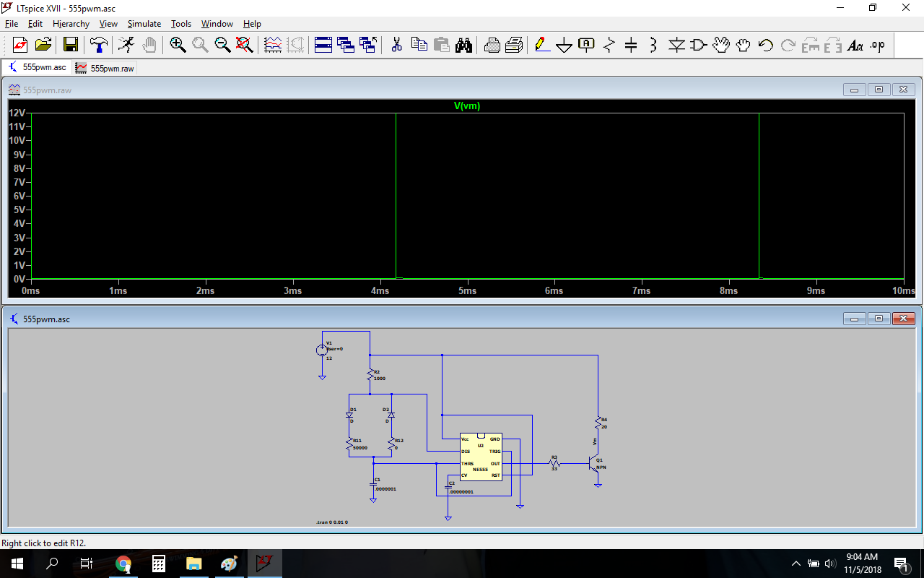The image size is (924, 578).
Task: Click the V1 voltage source symbol
Action: (322, 350)
